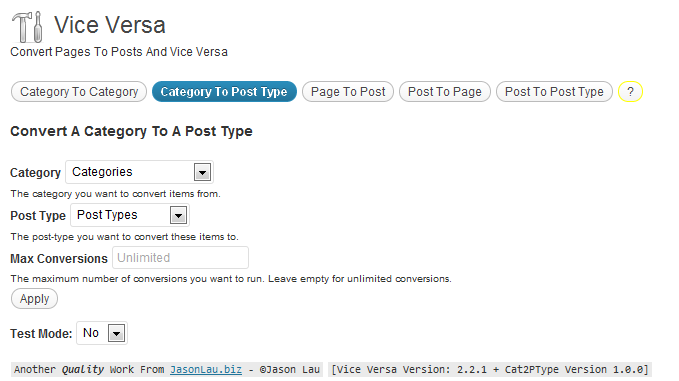Click the Categories select box text

[102, 172]
